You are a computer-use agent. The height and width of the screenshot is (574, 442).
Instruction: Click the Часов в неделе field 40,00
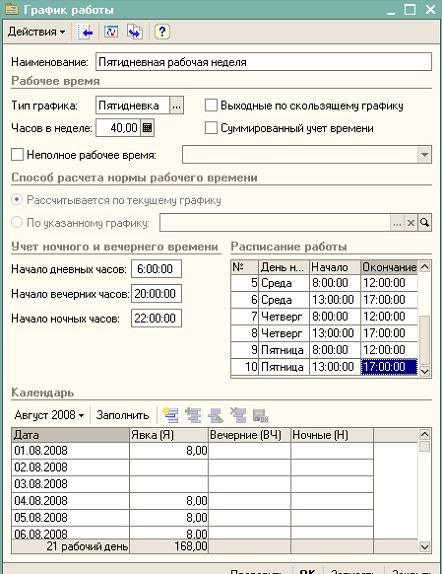click(118, 128)
